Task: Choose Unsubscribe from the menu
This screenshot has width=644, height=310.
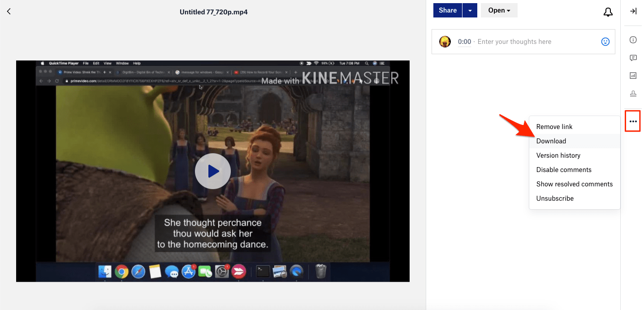Action: click(575, 198)
